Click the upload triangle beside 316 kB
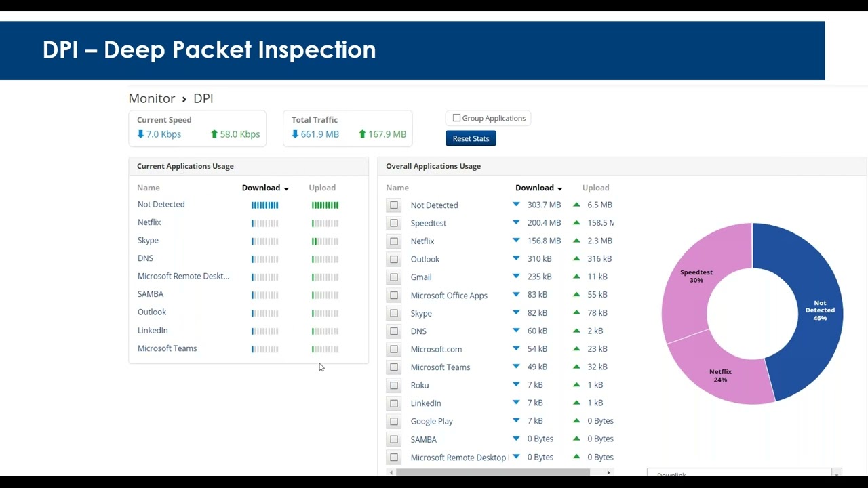This screenshot has height=488, width=868. pos(576,258)
